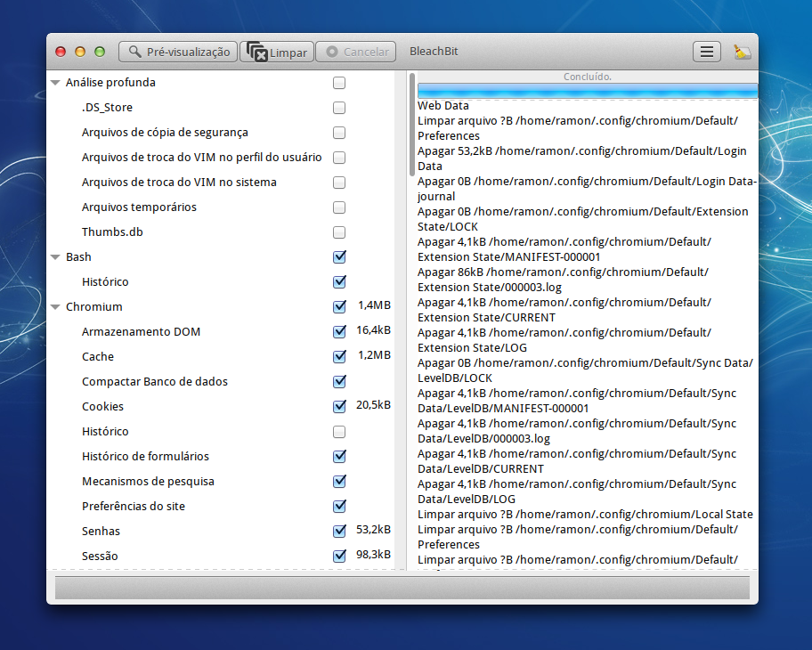Enable the Arquivos temporários checkbox
This screenshot has height=650, width=812.
pos(339,207)
